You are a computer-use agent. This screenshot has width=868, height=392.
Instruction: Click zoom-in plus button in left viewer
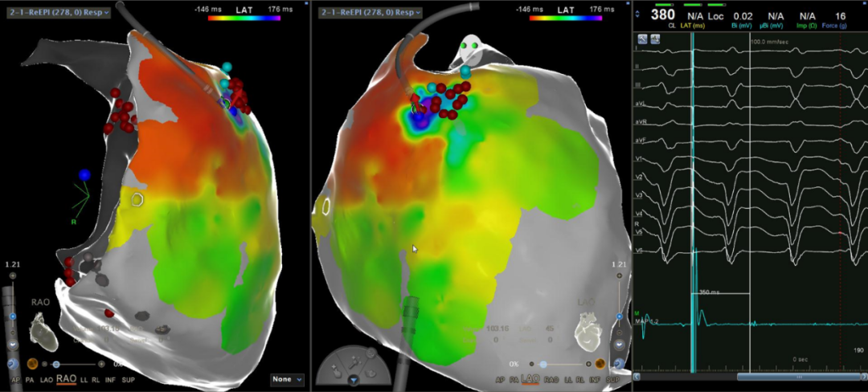pos(13,276)
